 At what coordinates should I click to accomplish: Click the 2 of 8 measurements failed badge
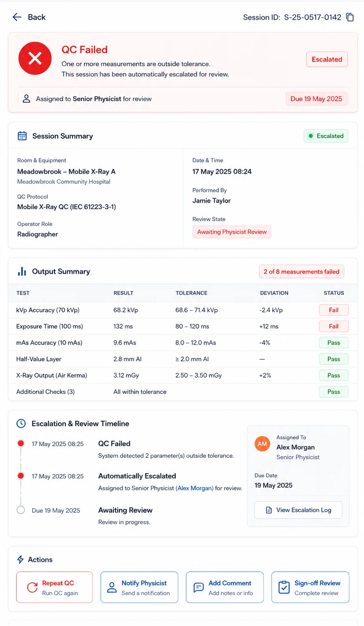(x=302, y=271)
